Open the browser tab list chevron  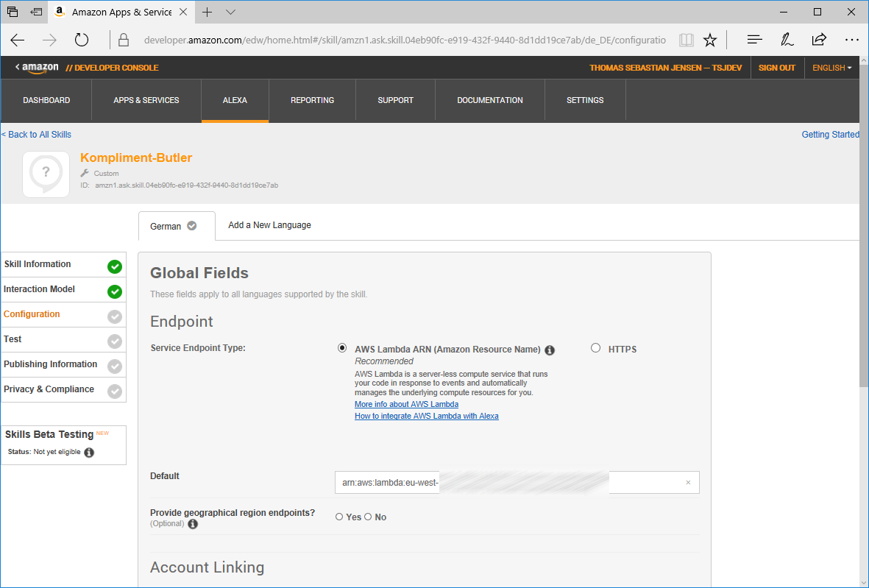point(230,13)
